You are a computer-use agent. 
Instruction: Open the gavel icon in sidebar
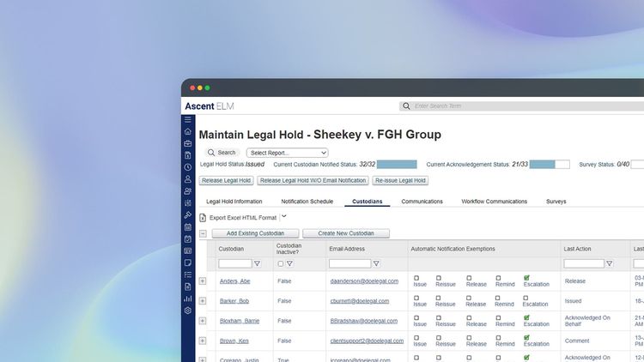click(x=188, y=214)
